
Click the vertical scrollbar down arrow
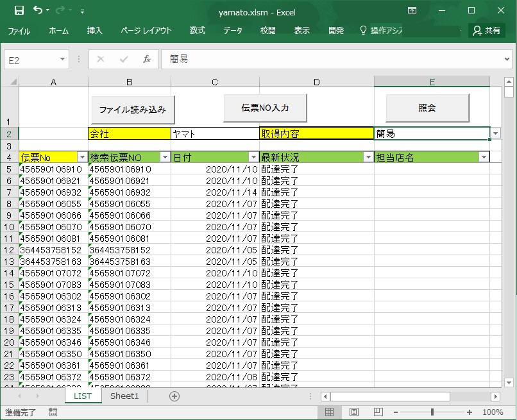[509, 383]
